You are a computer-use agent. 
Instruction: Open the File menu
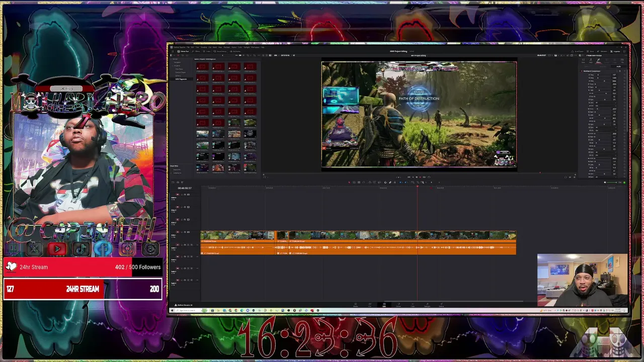(188, 47)
